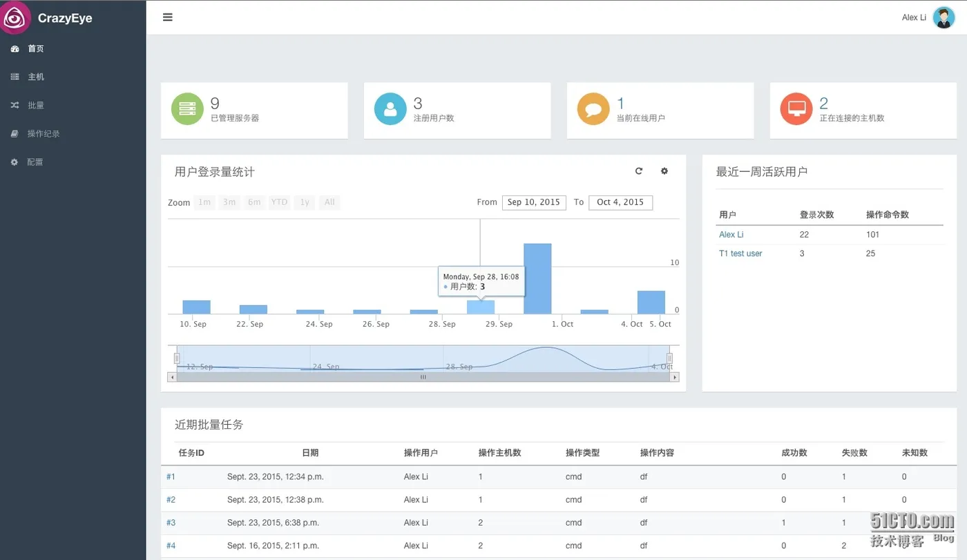Image resolution: width=967 pixels, height=560 pixels.
Task: Edit the From date field Sep 10, 2015
Action: (534, 202)
